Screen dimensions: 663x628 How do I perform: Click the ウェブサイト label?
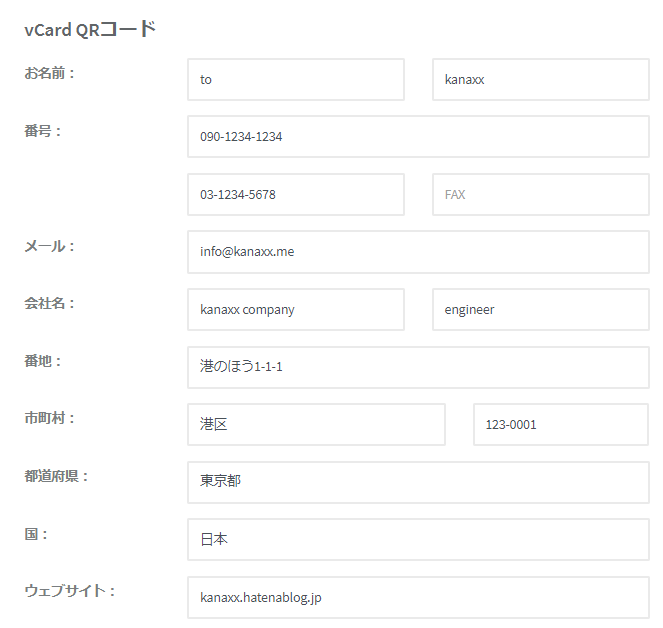70,591
